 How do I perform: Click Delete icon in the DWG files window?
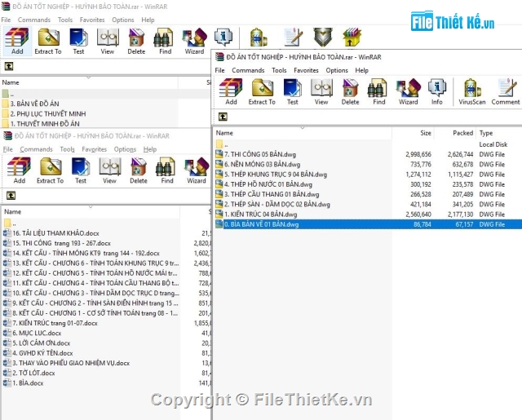tap(350, 92)
